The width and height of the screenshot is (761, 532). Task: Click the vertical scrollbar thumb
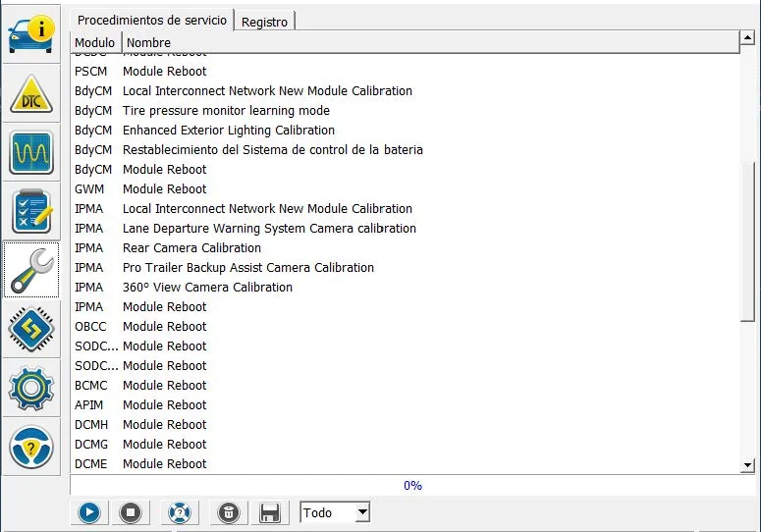[x=747, y=241]
